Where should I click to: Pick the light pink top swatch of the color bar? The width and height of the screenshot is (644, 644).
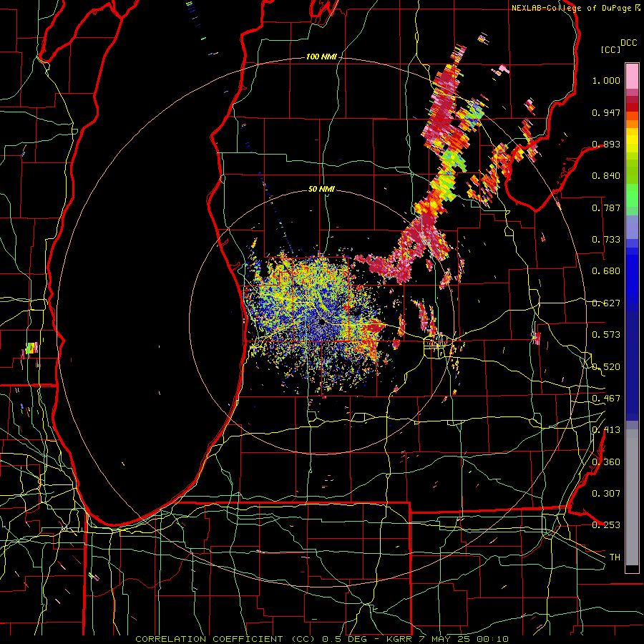(632, 76)
